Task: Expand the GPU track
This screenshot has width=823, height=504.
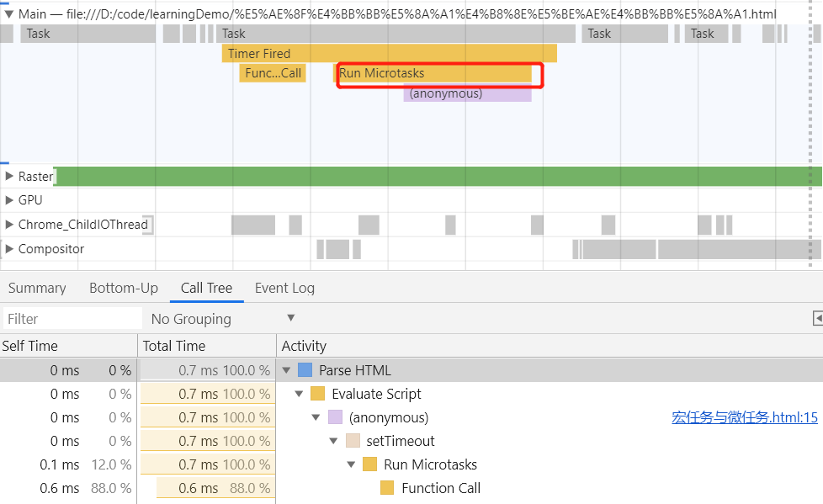Action: click(9, 200)
